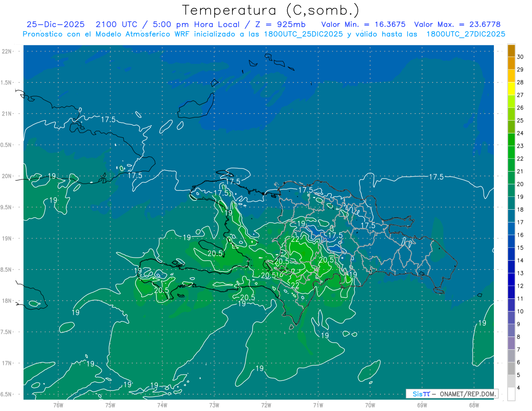
Task: Click the dark blue legend swatch between 11 and 12
Action: point(511,292)
